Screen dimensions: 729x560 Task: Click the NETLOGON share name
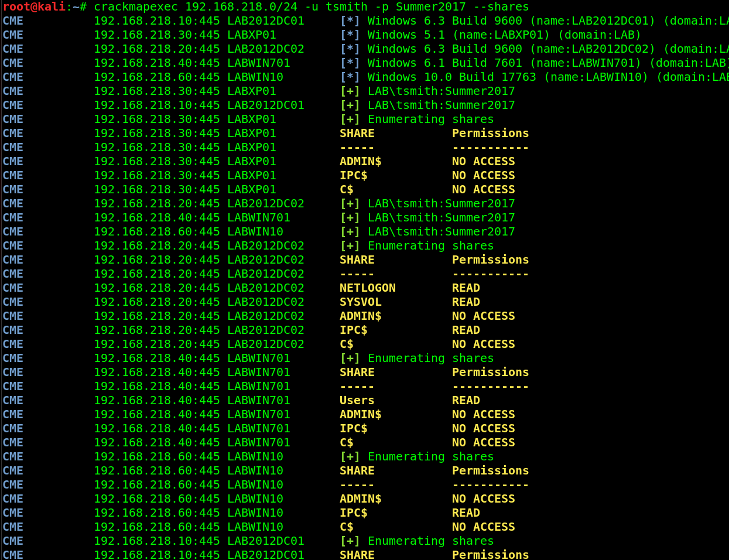[367, 288]
